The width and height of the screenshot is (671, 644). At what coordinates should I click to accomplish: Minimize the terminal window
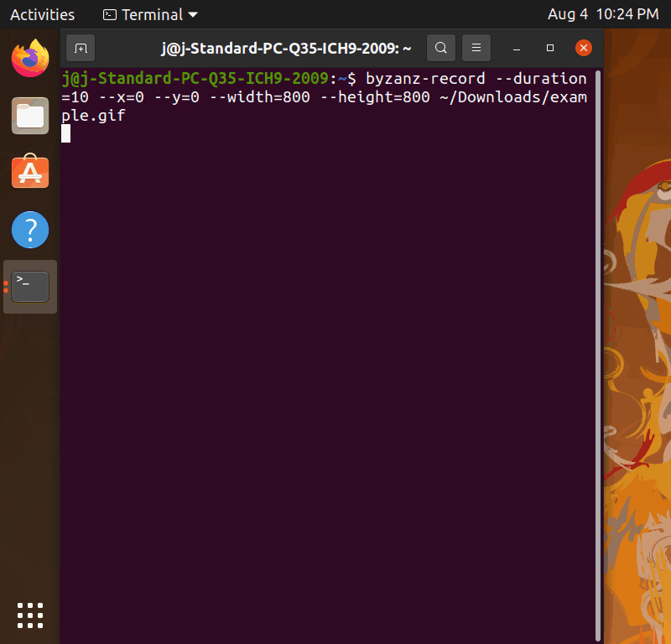518,48
